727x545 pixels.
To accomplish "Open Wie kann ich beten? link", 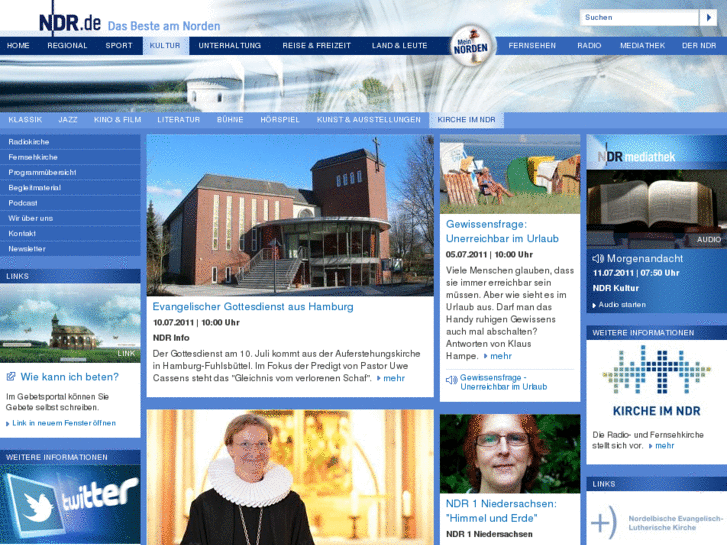I will [x=70, y=377].
